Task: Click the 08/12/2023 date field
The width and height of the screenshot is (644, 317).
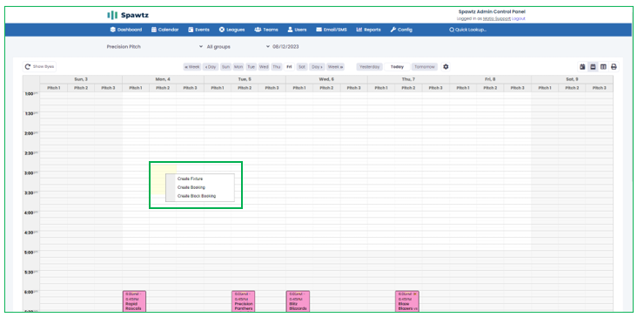Action: [285, 47]
